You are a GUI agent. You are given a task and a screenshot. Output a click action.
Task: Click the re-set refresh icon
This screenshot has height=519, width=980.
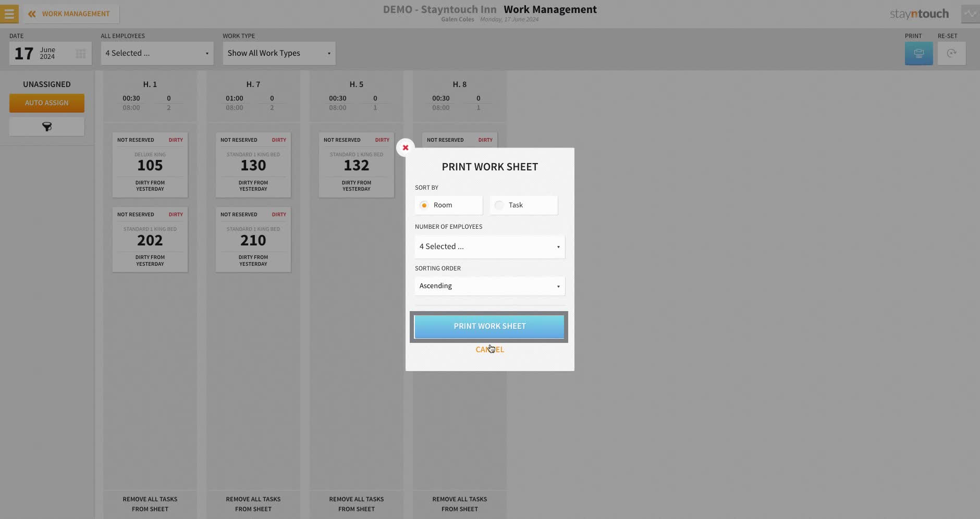951,53
